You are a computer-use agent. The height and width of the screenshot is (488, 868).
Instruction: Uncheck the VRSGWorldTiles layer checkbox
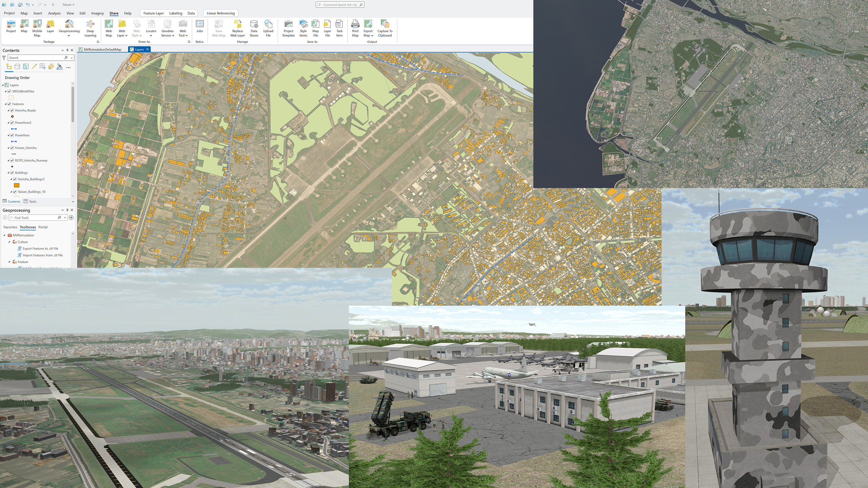9,91
